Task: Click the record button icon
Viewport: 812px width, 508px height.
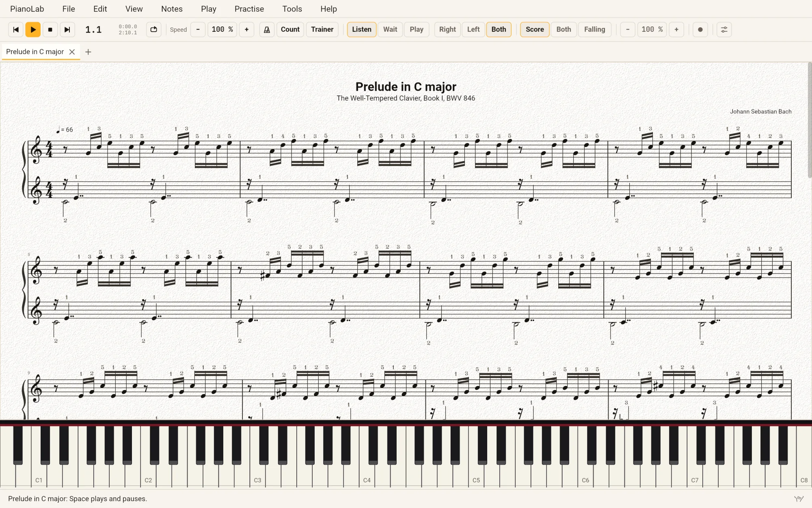Action: coord(700,29)
